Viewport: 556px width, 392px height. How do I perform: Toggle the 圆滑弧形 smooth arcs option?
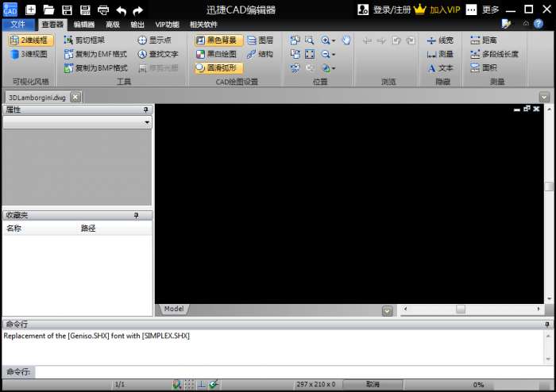215,68
